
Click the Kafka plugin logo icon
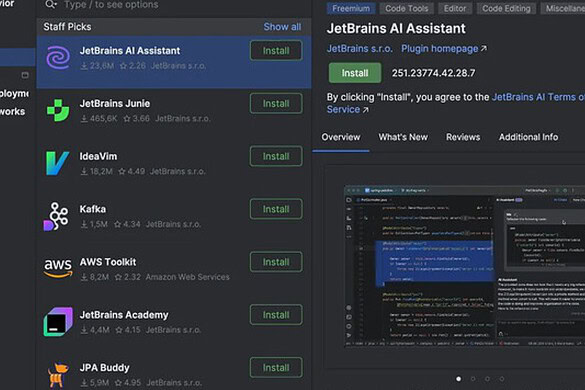click(56, 216)
